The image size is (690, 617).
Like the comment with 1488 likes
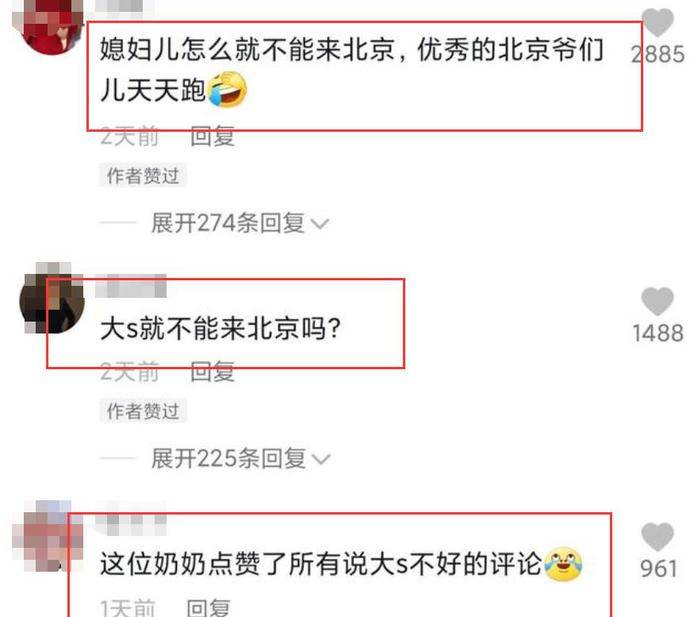(x=657, y=301)
